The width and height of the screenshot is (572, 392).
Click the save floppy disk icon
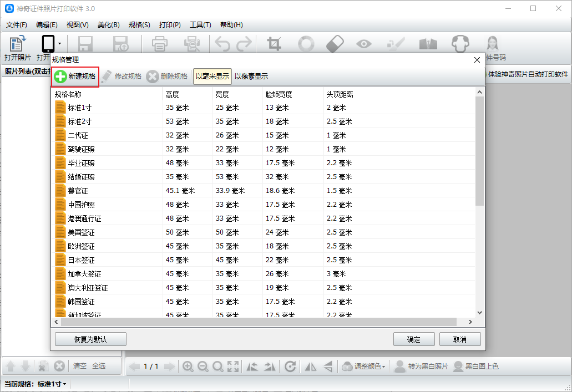(85, 44)
